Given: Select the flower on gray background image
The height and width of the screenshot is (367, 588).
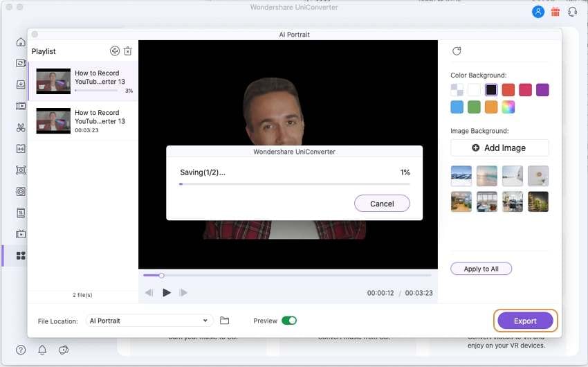Looking at the screenshot, I should click(538, 176).
